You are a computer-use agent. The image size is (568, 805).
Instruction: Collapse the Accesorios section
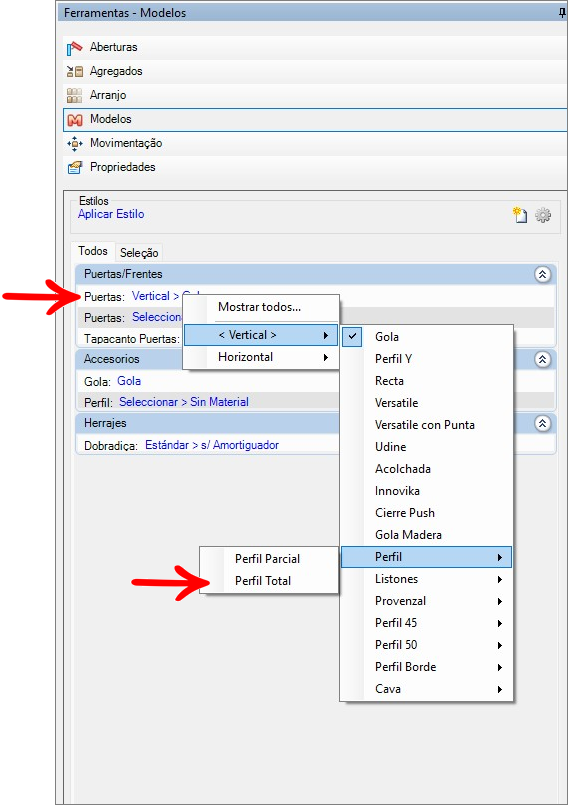tap(542, 359)
